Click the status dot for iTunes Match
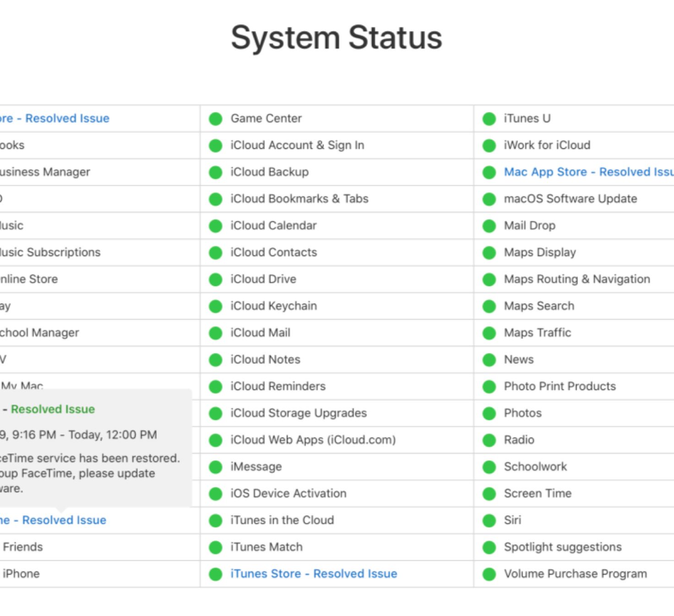This screenshot has width=674, height=616. pos(215,548)
